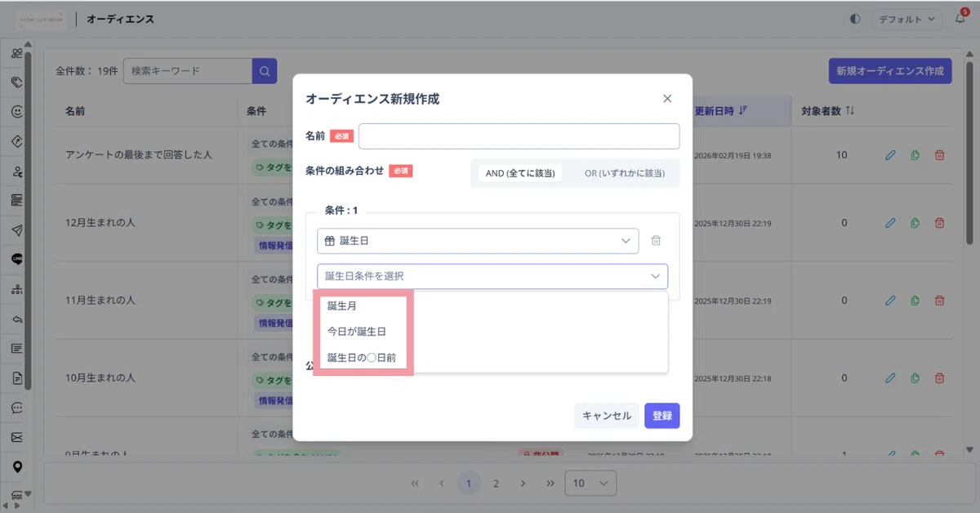Delete the 11月生まれの人 audience
The image size is (980, 513).
[x=940, y=301]
